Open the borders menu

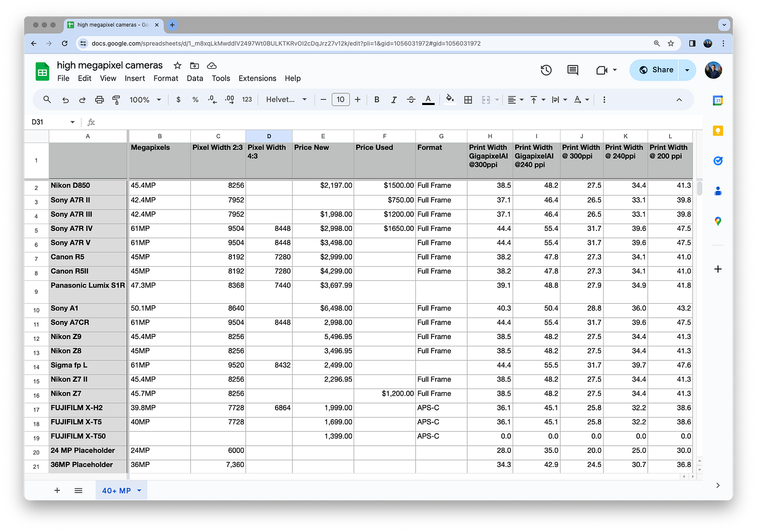point(468,99)
